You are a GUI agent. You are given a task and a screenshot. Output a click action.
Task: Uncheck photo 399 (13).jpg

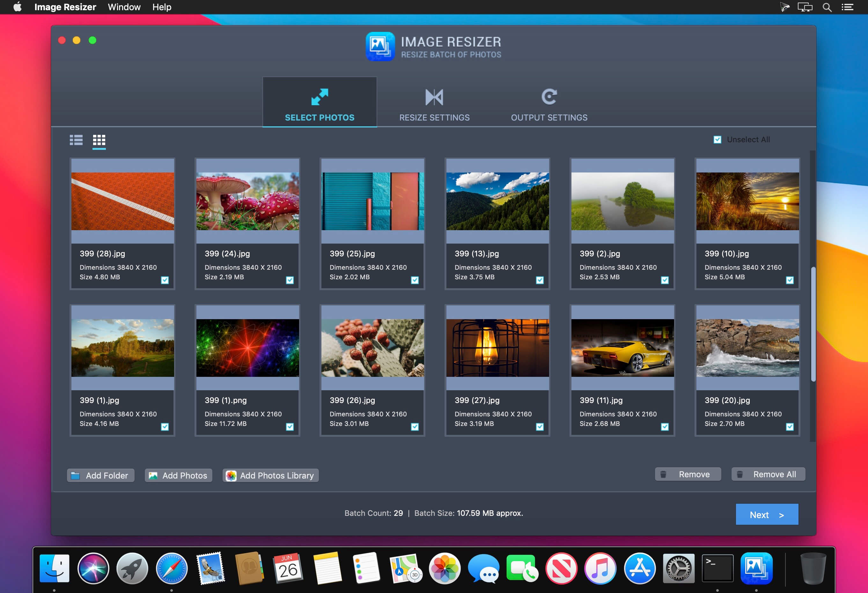pos(540,280)
